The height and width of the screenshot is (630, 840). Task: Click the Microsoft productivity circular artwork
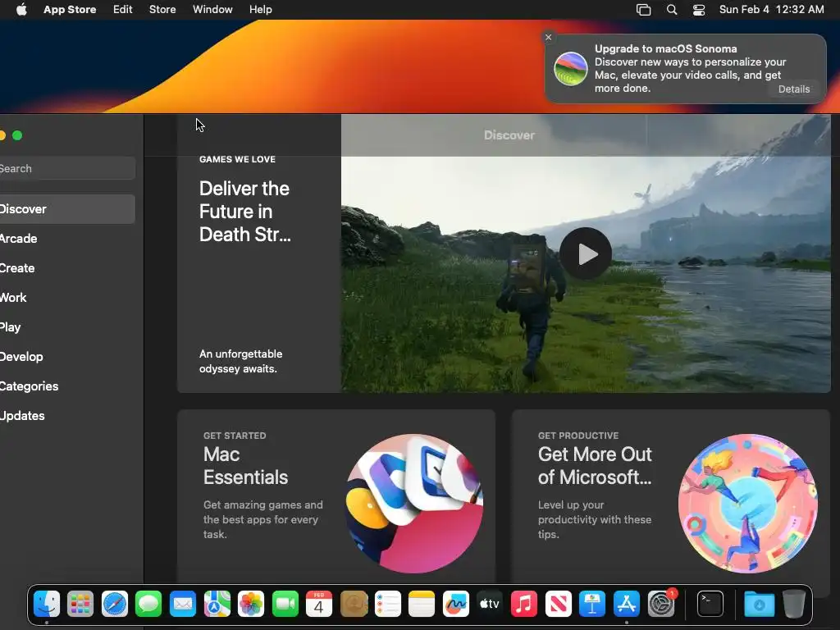point(748,503)
